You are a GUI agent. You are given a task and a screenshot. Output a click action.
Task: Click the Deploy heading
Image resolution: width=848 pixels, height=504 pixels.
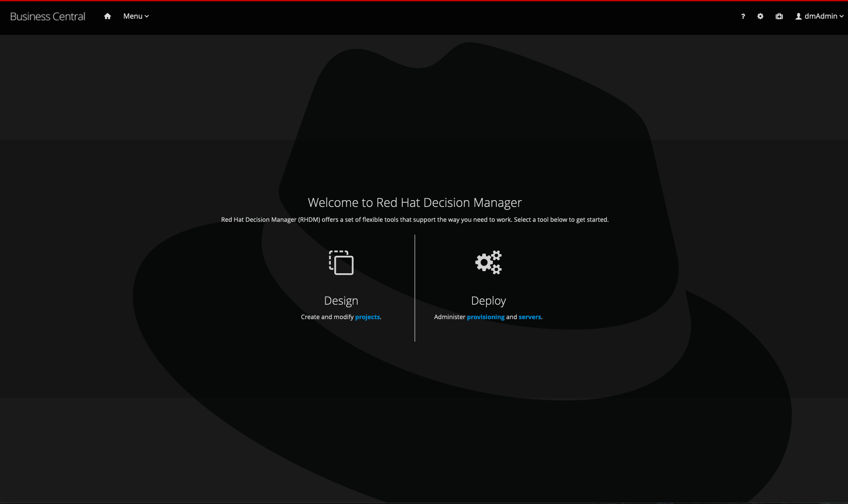(488, 300)
